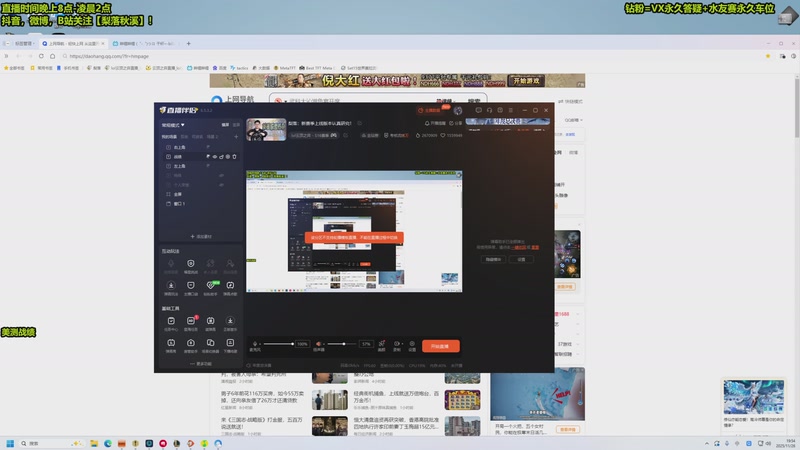Click the browser address bar URL
The width and height of the screenshot is (800, 450).
click(x=109, y=56)
